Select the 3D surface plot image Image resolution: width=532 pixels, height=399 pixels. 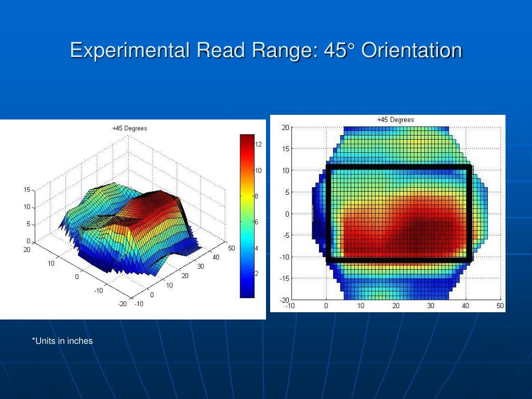pos(132,219)
